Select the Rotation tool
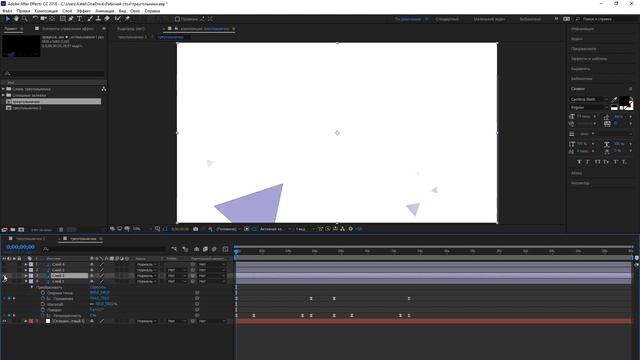The height and width of the screenshot is (360, 640). point(35,19)
